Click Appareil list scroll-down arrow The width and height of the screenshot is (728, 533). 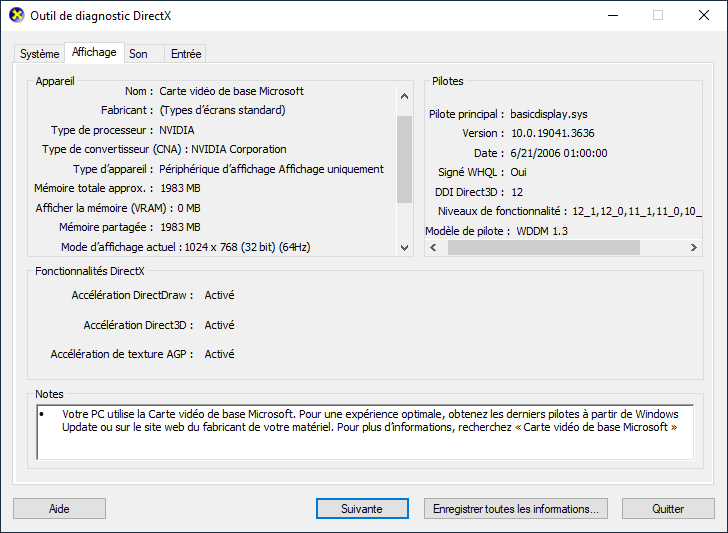click(404, 247)
